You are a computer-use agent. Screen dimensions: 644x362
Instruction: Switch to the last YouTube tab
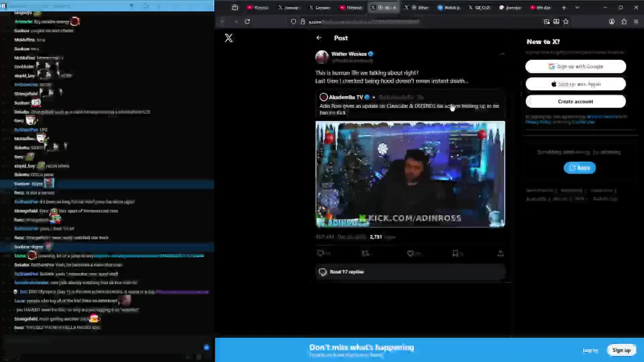tap(541, 8)
